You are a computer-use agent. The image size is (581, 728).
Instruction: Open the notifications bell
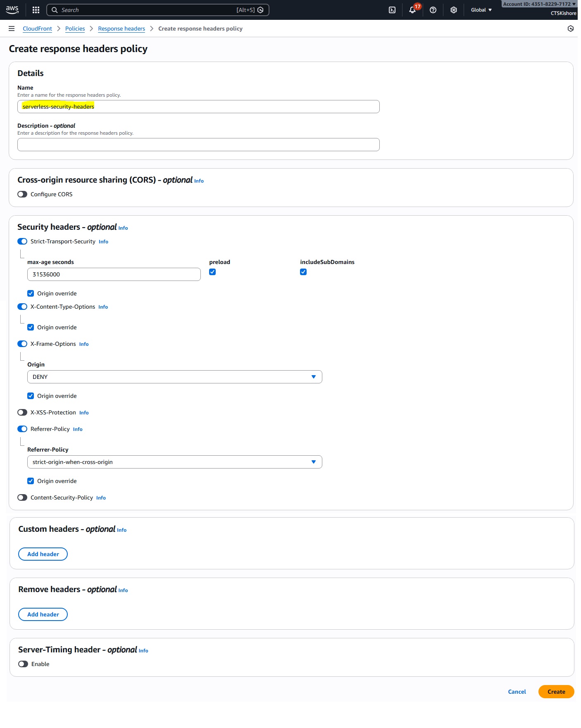click(412, 10)
